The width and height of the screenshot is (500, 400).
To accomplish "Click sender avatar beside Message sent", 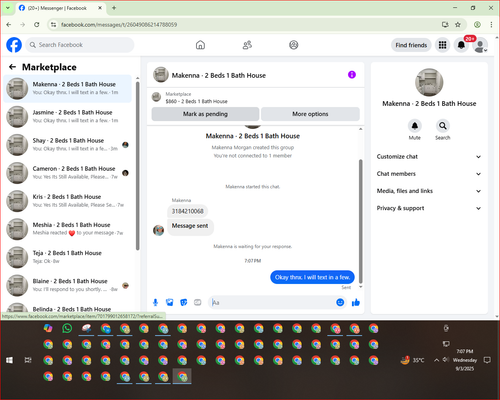I will (158, 230).
